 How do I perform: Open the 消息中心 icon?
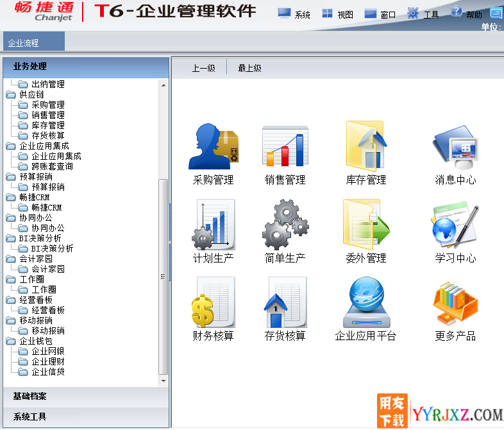[455, 148]
